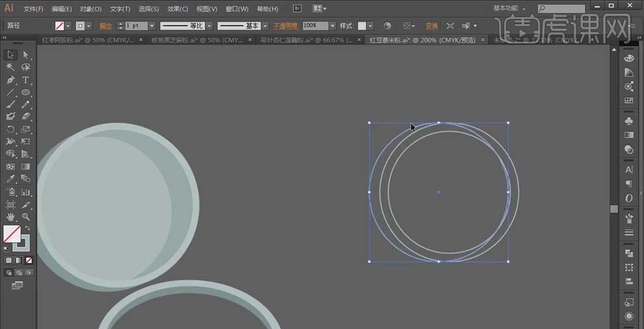Open the 对象(O) menu
Screen dimensions: 644x329
(90, 8)
